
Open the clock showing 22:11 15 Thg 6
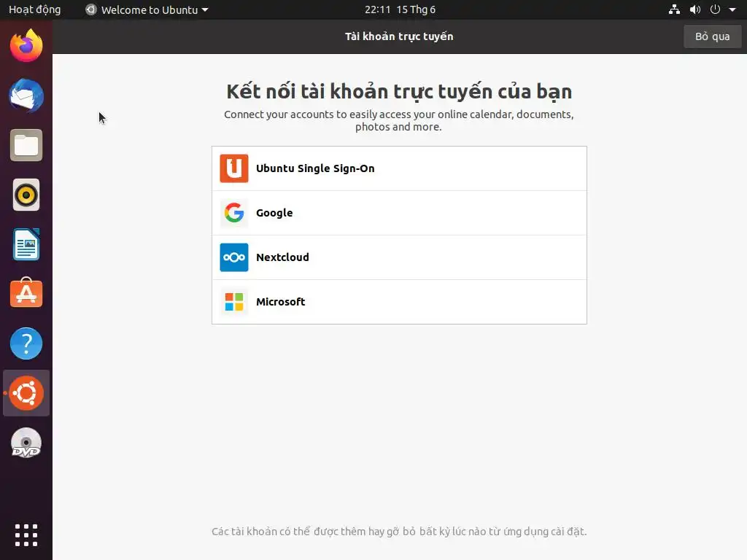pos(400,9)
